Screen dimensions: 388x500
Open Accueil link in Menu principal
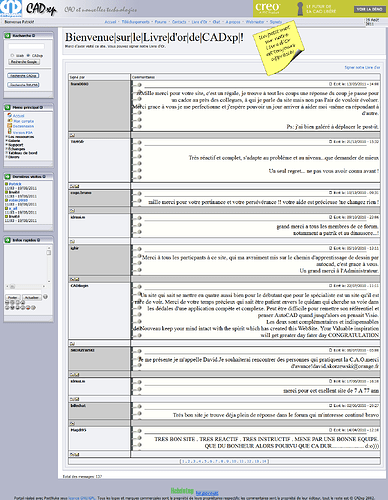tap(19, 116)
